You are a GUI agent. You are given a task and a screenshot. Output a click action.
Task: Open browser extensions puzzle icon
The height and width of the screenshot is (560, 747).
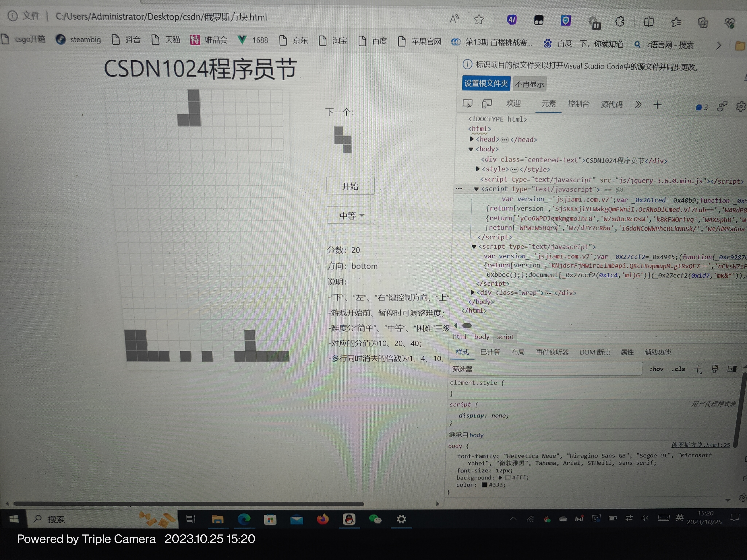tap(620, 22)
